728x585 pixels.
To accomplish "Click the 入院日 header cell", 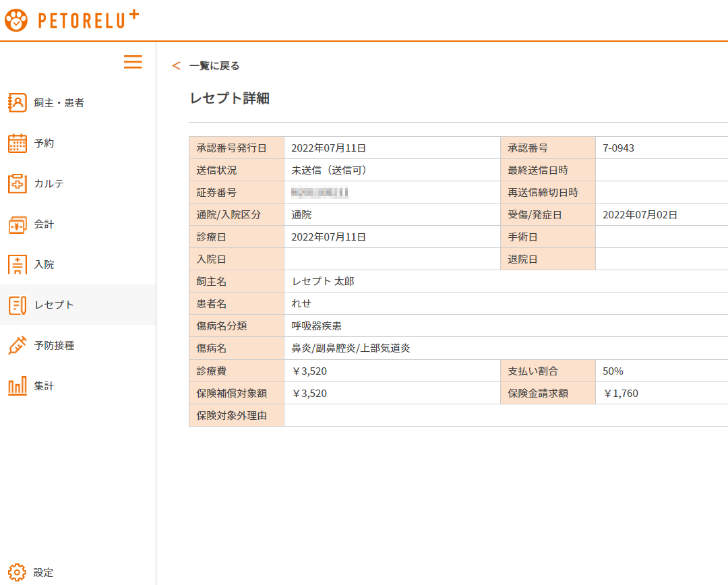I will (x=237, y=259).
